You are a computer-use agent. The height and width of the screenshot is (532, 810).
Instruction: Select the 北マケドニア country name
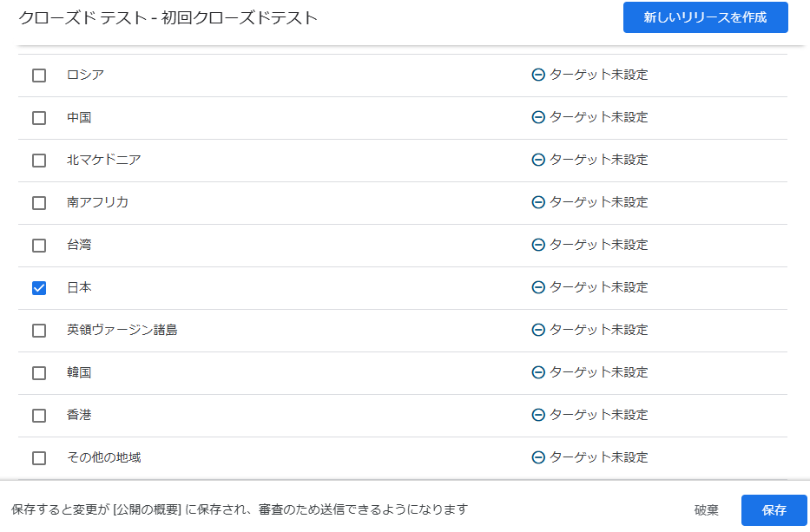[x=104, y=160]
